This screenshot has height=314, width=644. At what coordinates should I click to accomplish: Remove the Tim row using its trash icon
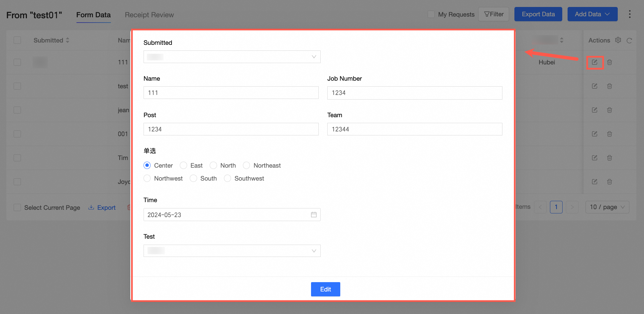[609, 158]
